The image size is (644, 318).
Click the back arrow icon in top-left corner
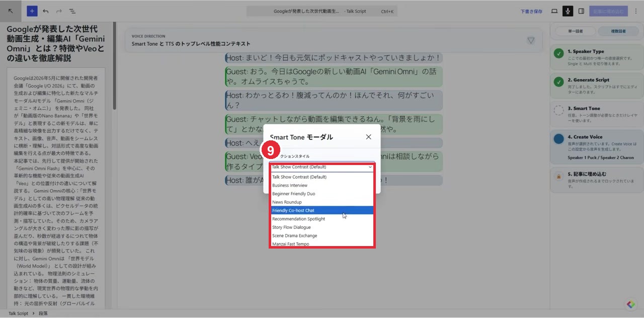(x=11, y=11)
